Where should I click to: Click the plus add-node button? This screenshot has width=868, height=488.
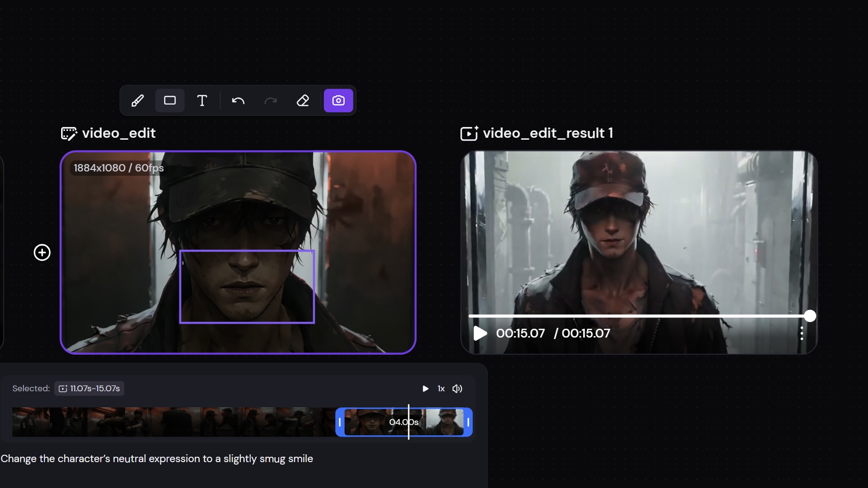point(42,253)
